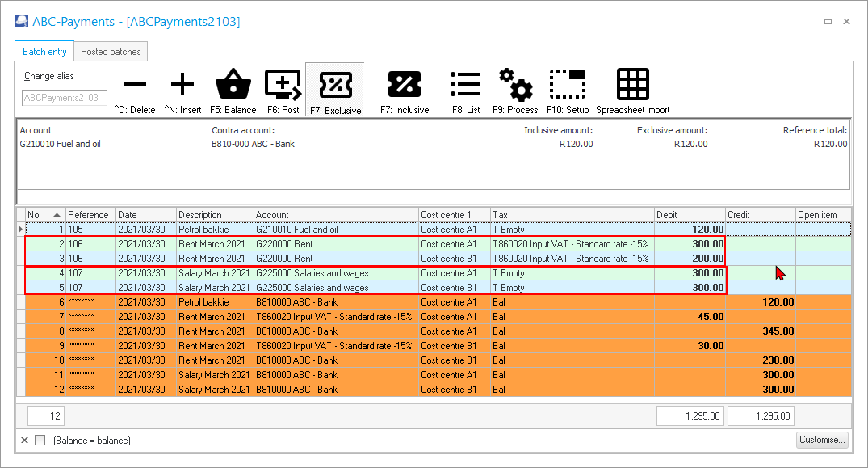Click the Customise button
Image resolution: width=868 pixels, height=468 pixels.
coord(823,441)
